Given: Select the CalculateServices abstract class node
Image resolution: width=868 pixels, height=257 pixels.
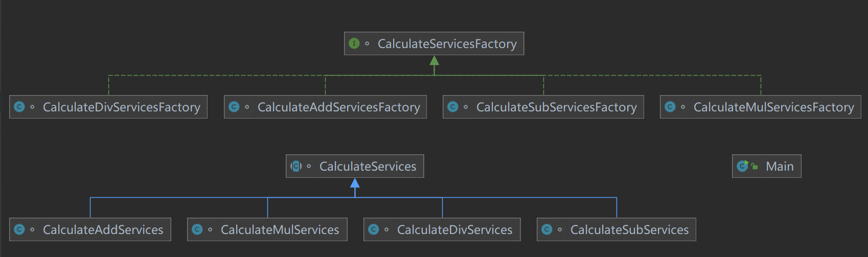Looking at the screenshot, I should click(x=368, y=167).
